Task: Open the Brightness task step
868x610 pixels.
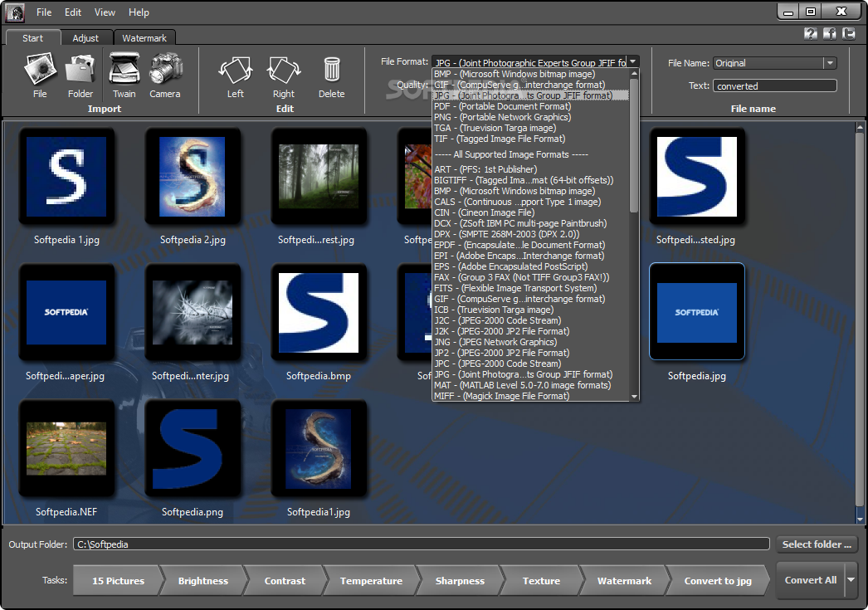Action: click(x=202, y=581)
